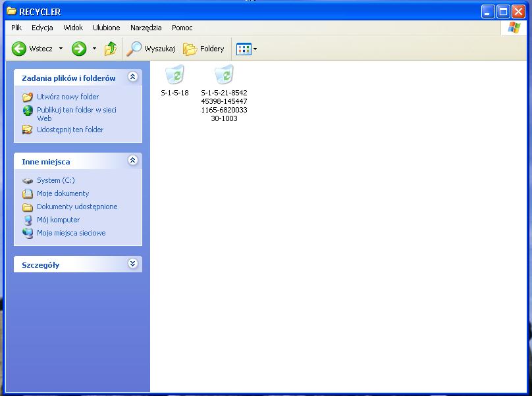Toggle the Foldery pane button
532x396 pixels.
203,49
